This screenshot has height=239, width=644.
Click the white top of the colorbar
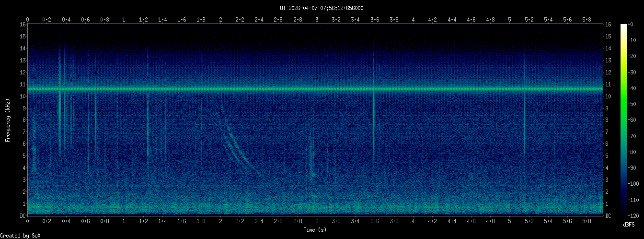tap(623, 26)
